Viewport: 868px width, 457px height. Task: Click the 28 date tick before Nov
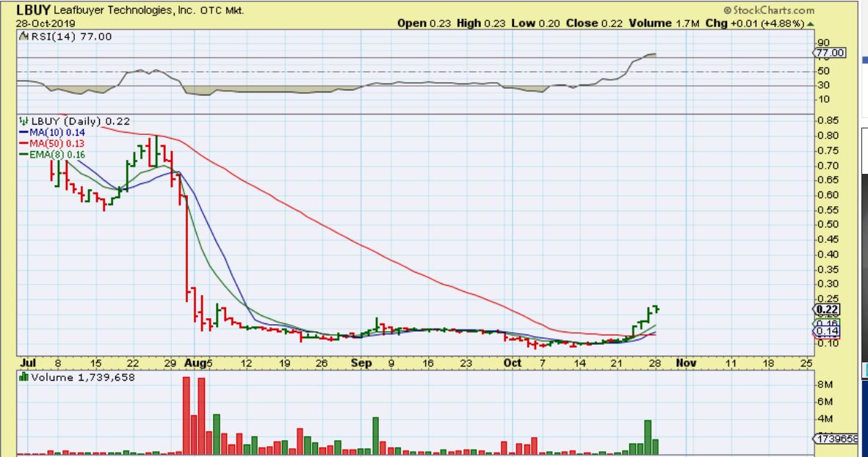655,364
